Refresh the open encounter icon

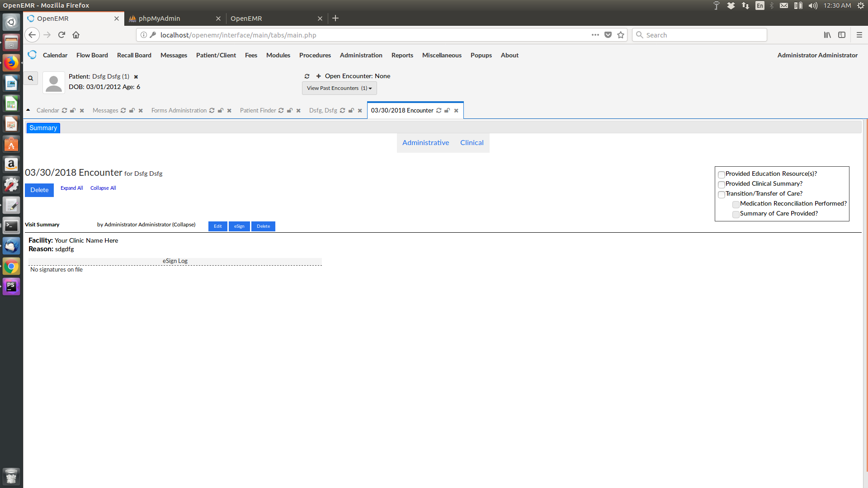pos(307,76)
